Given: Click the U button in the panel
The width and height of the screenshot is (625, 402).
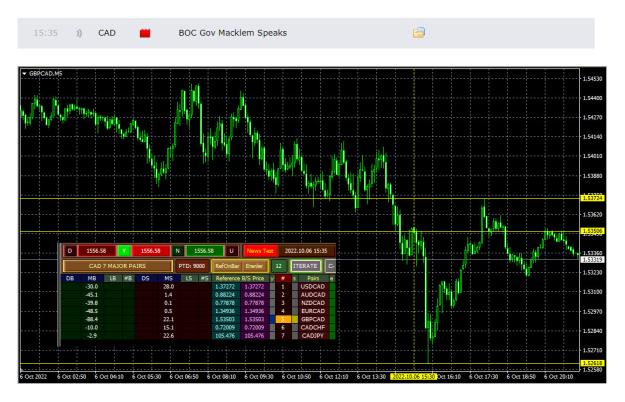Looking at the screenshot, I should pyautogui.click(x=232, y=251).
